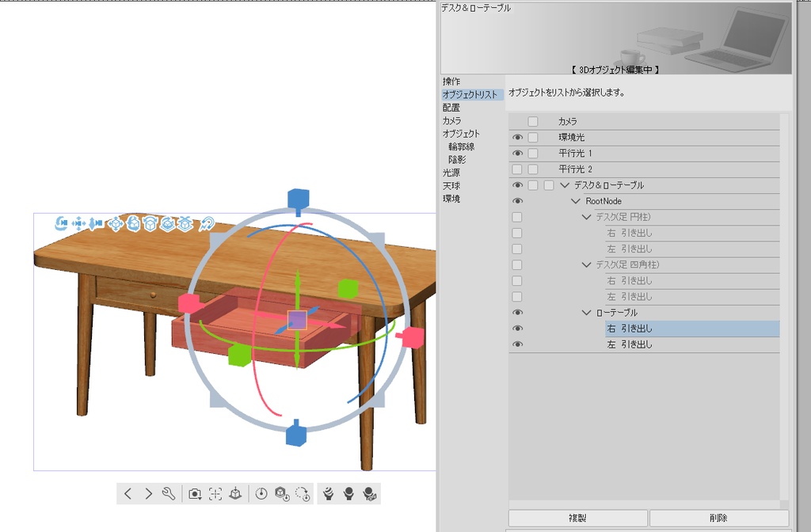Click the striped ball in hands material icon
The height and width of the screenshot is (532, 811).
[x=328, y=494]
